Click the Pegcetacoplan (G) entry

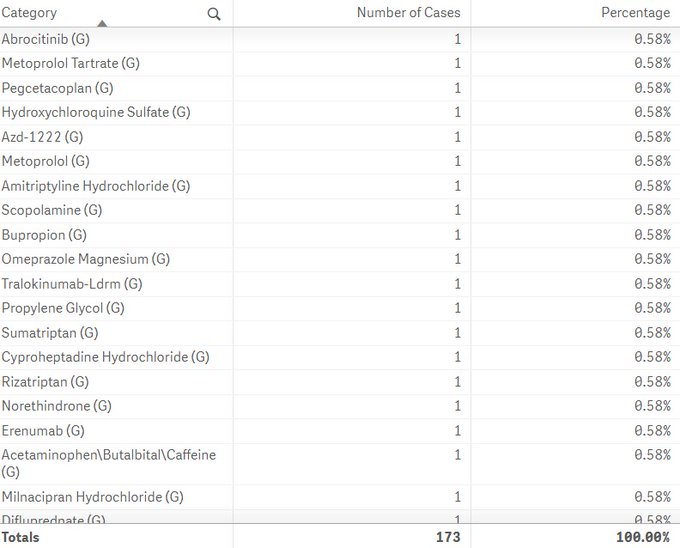57,88
